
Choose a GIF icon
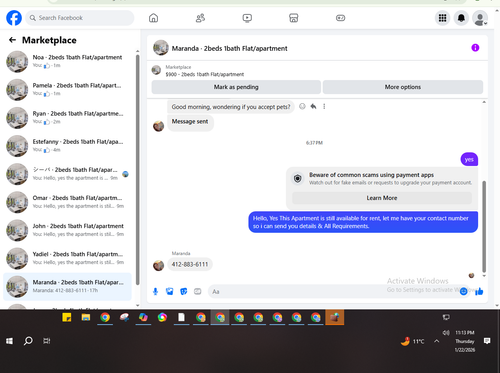pyautogui.click(x=198, y=292)
